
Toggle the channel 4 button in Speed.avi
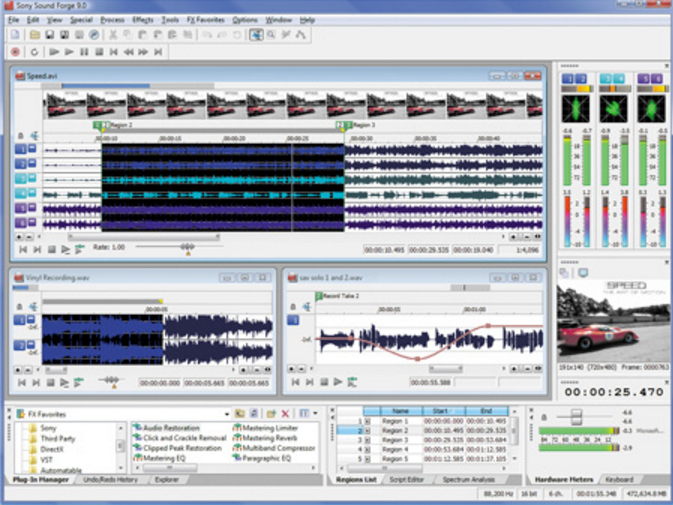(21, 194)
